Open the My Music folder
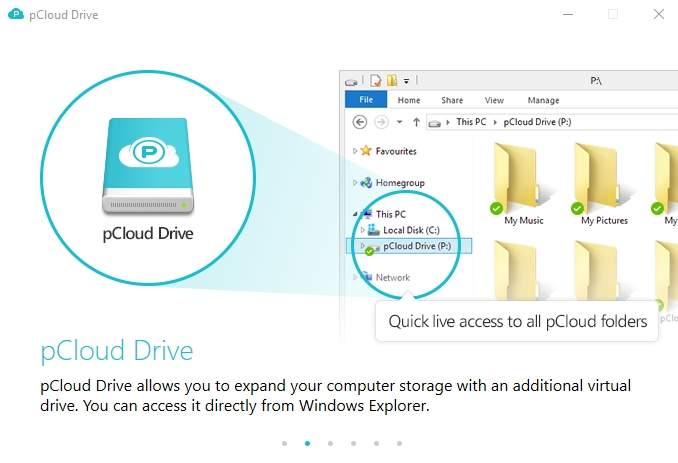Screen dimensions: 678x463 (522, 183)
